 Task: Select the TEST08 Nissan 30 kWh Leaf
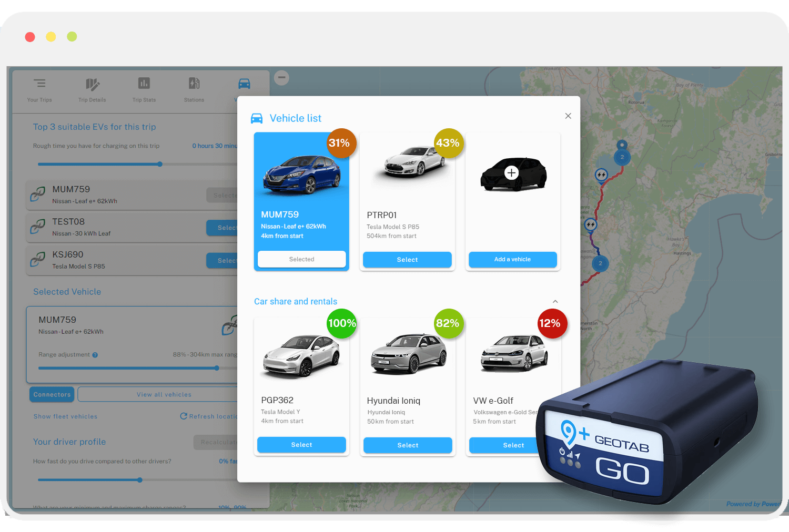coord(222,228)
